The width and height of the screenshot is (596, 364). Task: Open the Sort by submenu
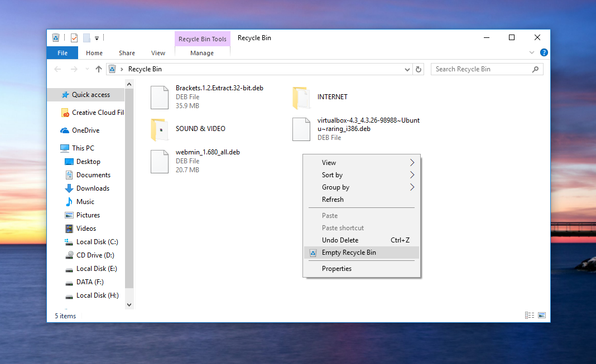click(362, 175)
